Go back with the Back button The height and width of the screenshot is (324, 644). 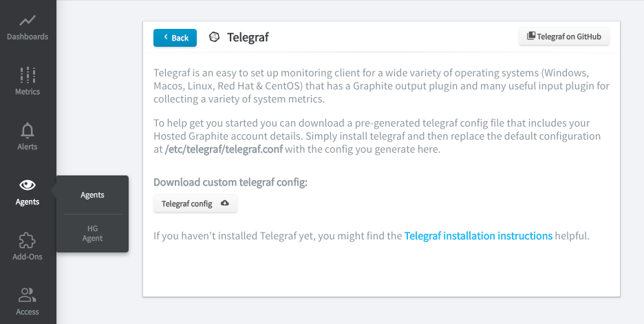pyautogui.click(x=175, y=38)
